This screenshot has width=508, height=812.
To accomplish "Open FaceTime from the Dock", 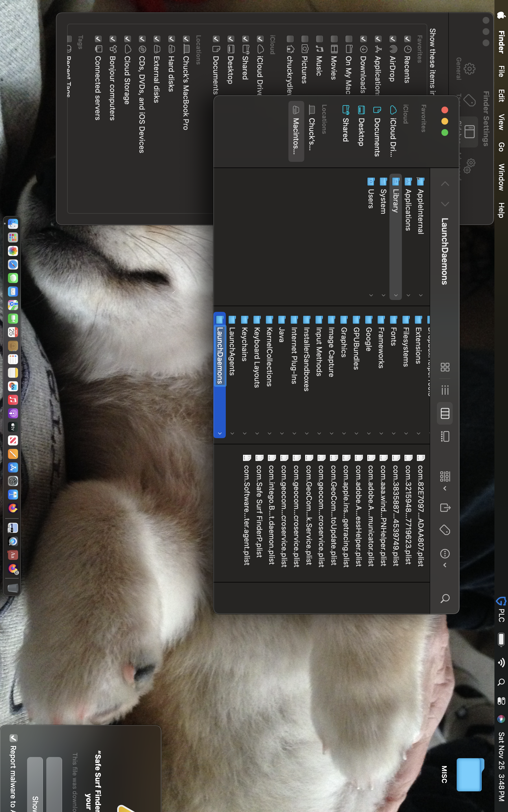I will click(13, 319).
